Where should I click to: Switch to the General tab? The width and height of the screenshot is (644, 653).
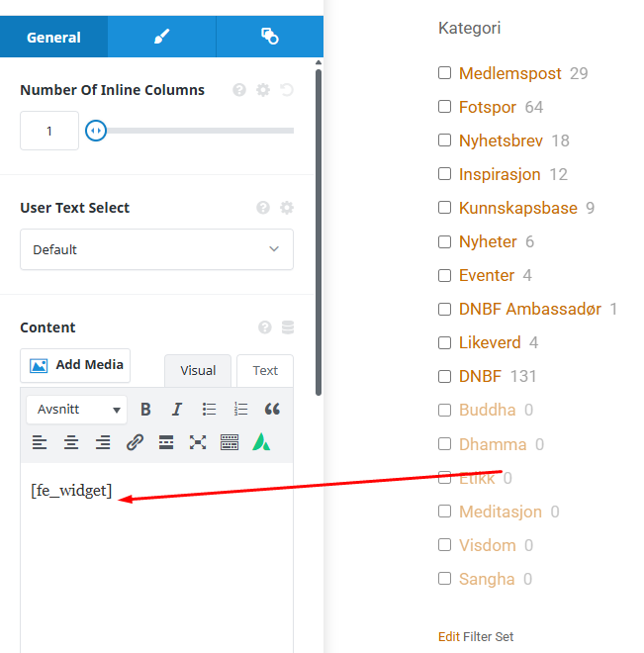(x=53, y=37)
